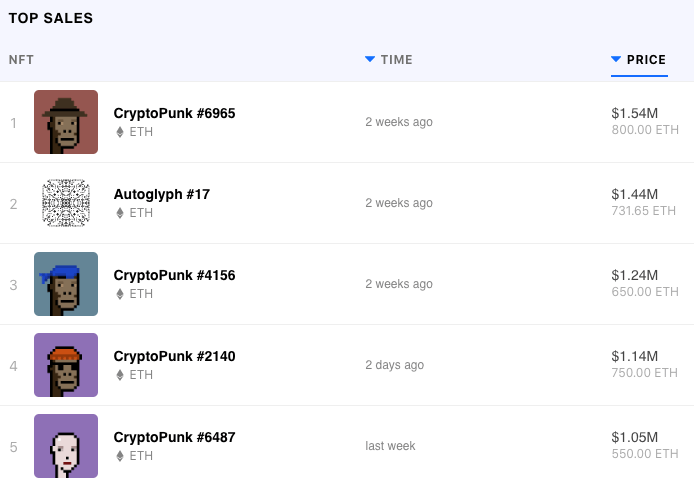The width and height of the screenshot is (694, 478).
Task: Click the ETH icon under CryptoPunk #2140
Action: (120, 375)
